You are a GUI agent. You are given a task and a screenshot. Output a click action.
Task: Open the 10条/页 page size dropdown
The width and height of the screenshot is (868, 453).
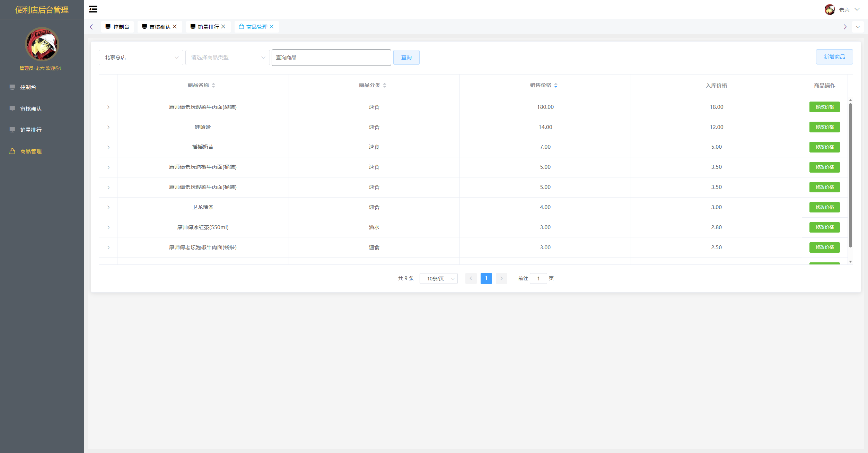438,279
